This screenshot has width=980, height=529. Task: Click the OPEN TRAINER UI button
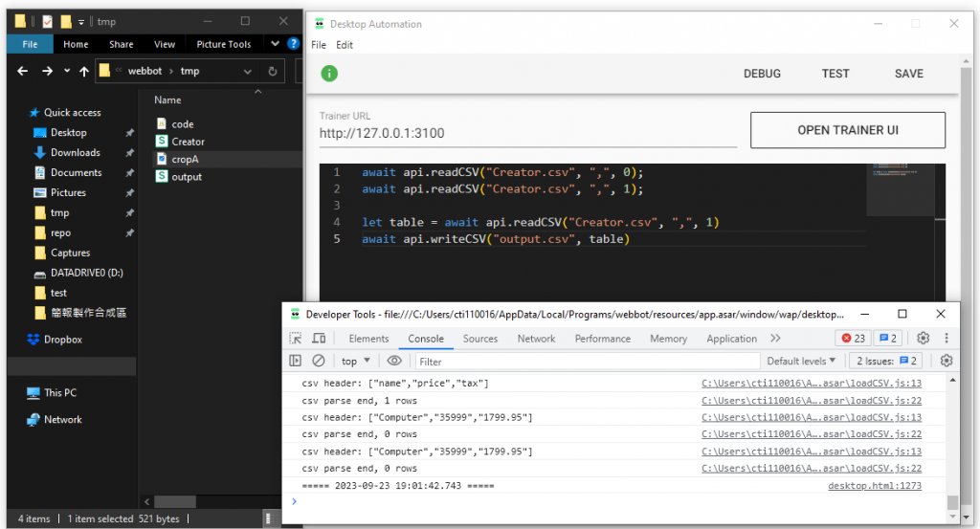click(848, 130)
